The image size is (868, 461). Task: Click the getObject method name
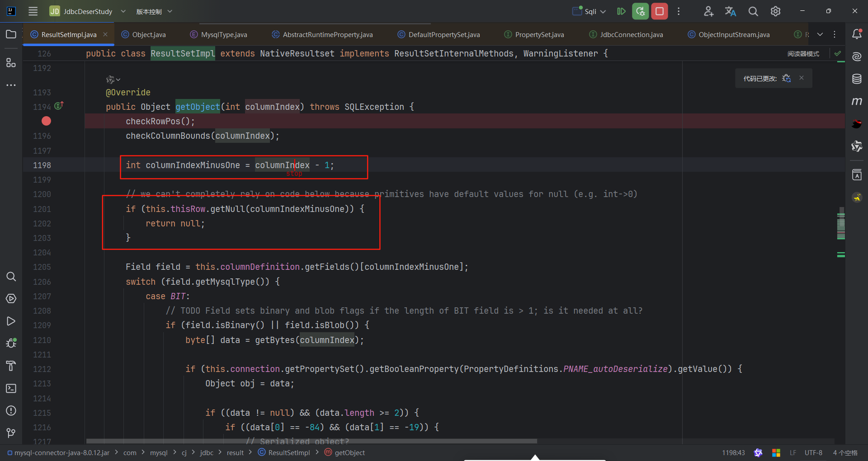coord(198,107)
